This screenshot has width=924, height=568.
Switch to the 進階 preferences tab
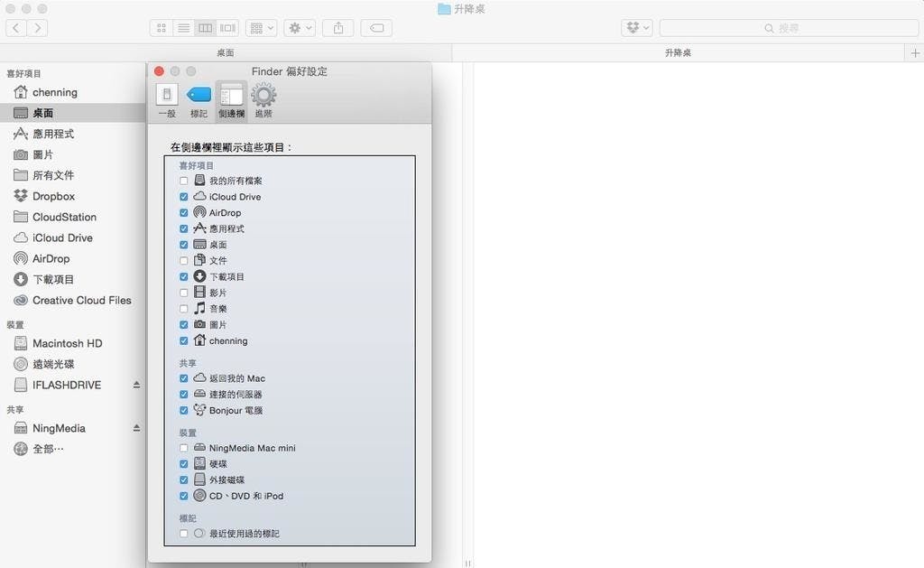coord(263,100)
